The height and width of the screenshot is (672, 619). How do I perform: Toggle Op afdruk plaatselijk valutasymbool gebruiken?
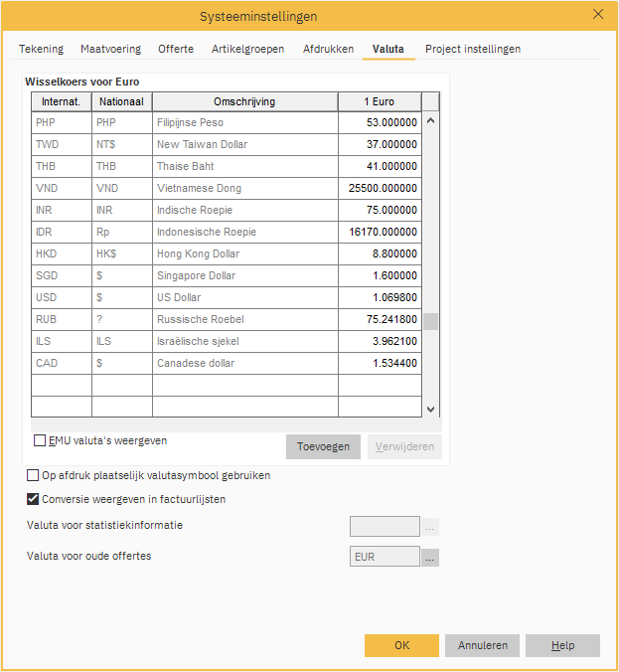pos(34,475)
